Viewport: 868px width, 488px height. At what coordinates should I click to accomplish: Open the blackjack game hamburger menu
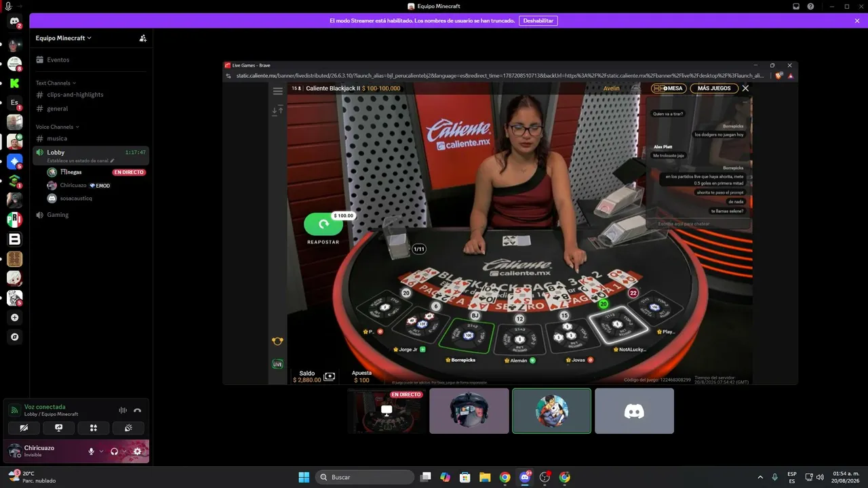tap(277, 91)
